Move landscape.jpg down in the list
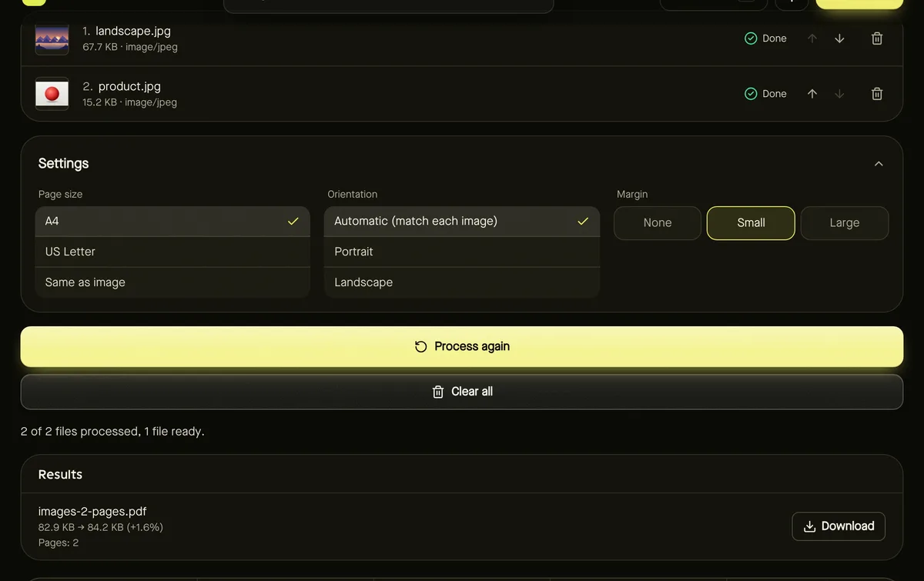The height and width of the screenshot is (581, 924). click(x=839, y=38)
